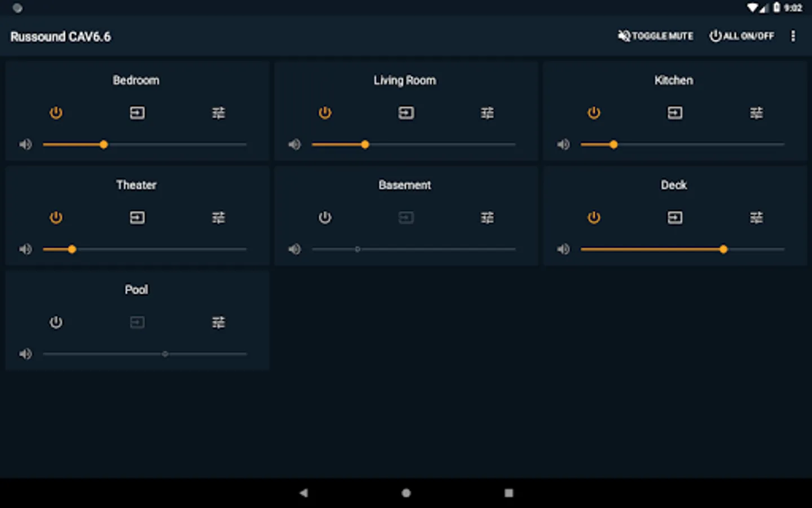Mute the Theater speaker icon
This screenshot has height=508, width=812.
pos(25,249)
